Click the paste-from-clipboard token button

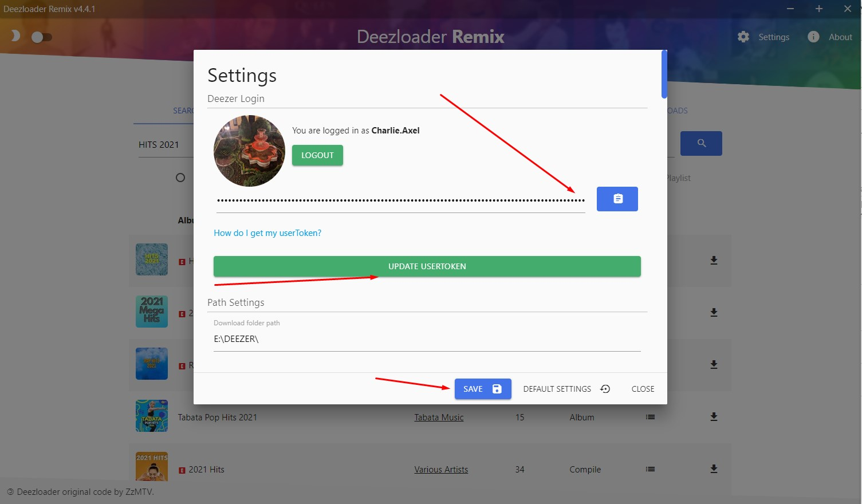tap(617, 199)
